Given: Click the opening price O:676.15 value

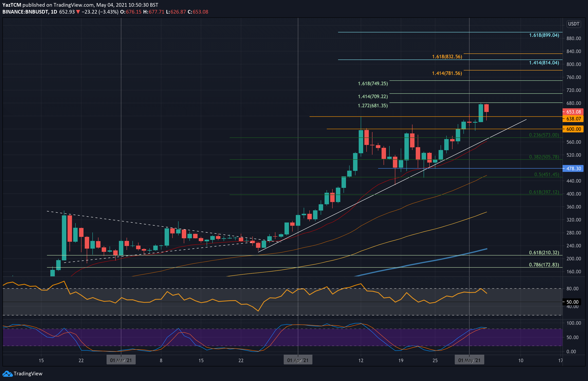Looking at the screenshot, I should (131, 12).
